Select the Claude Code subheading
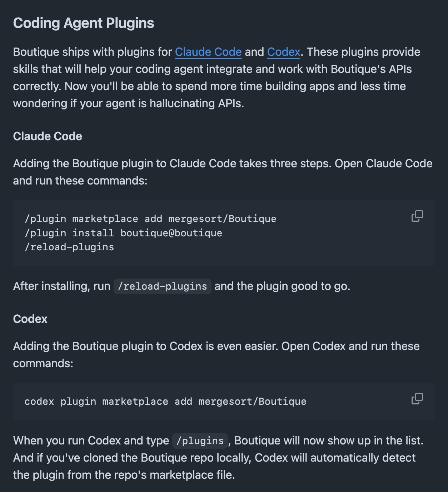The image size is (448, 492). coord(48,136)
